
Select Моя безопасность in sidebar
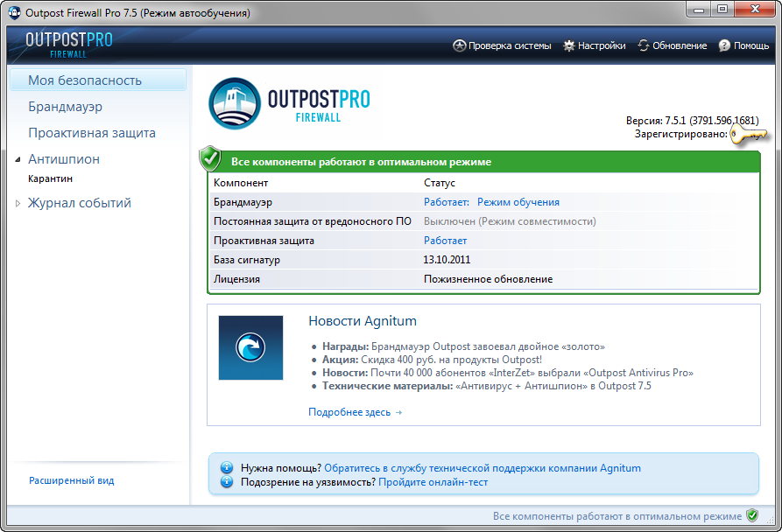(85, 80)
